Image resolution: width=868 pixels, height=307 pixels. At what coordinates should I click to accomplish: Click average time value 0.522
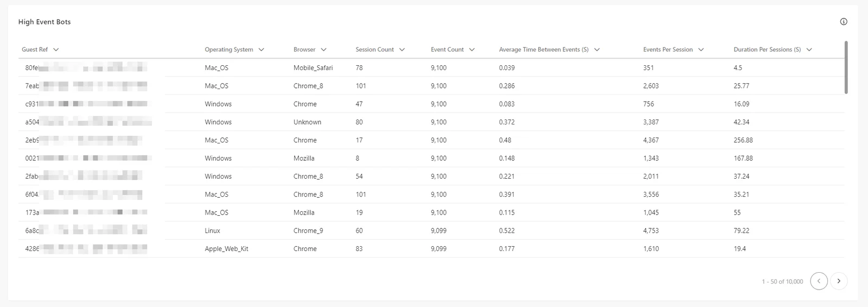pyautogui.click(x=507, y=231)
